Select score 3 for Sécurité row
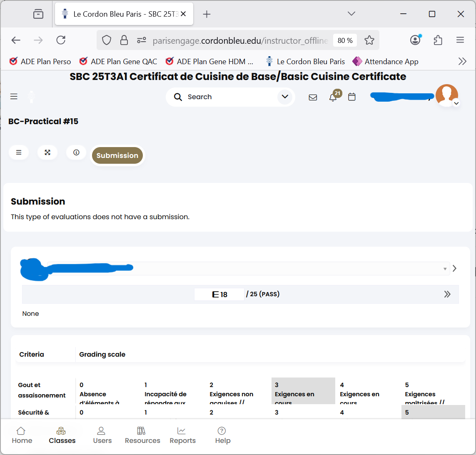 pyautogui.click(x=303, y=412)
